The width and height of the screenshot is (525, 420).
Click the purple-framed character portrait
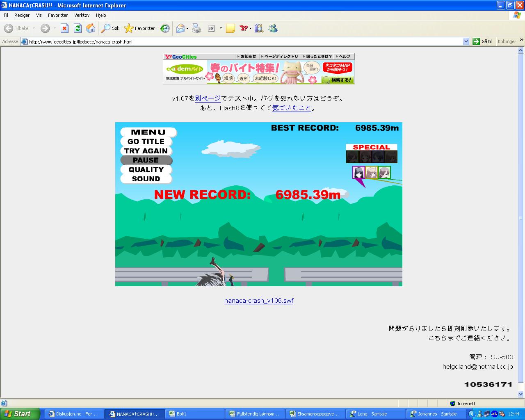(x=359, y=172)
